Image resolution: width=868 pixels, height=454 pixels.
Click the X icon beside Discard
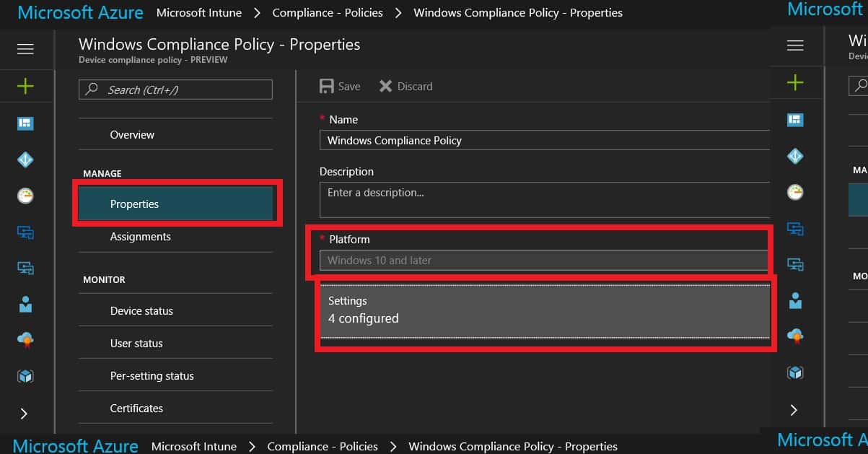tap(385, 86)
